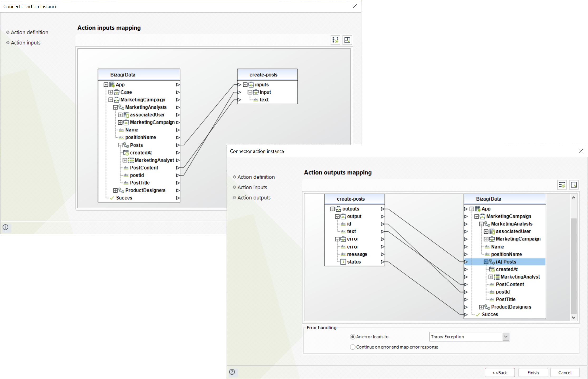This screenshot has height=379, width=588.
Task: Click scroll up arrow in outputs mapping
Action: coord(573,197)
